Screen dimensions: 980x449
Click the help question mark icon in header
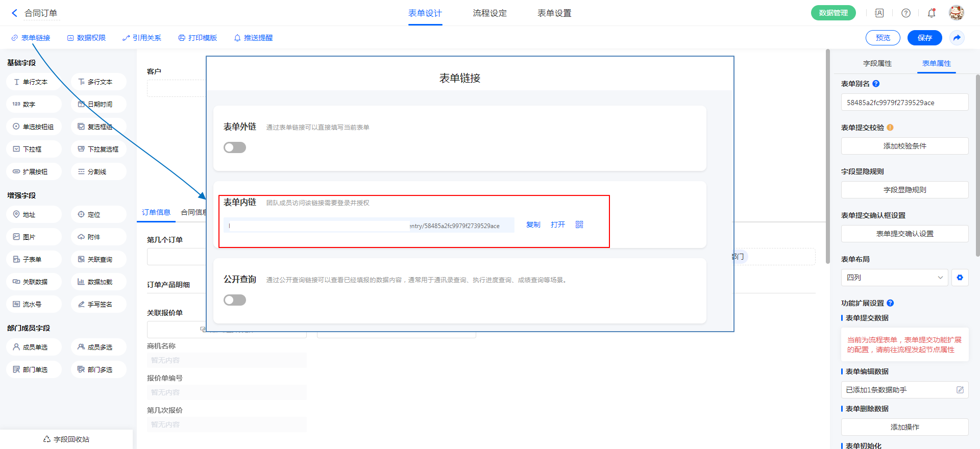pos(906,13)
